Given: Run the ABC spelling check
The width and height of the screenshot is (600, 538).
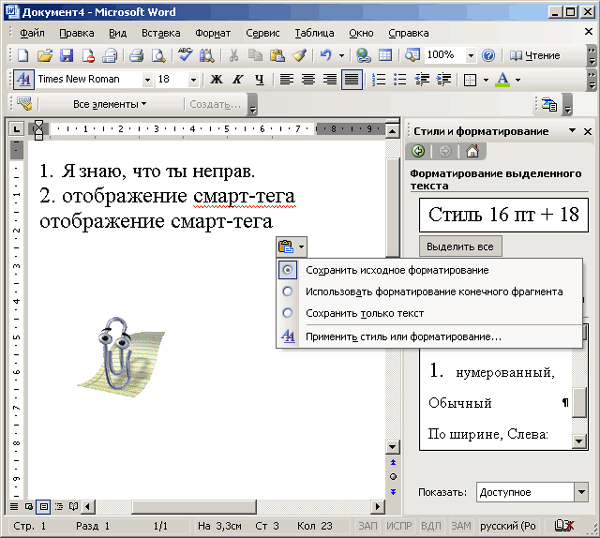Looking at the screenshot, I should [x=185, y=55].
